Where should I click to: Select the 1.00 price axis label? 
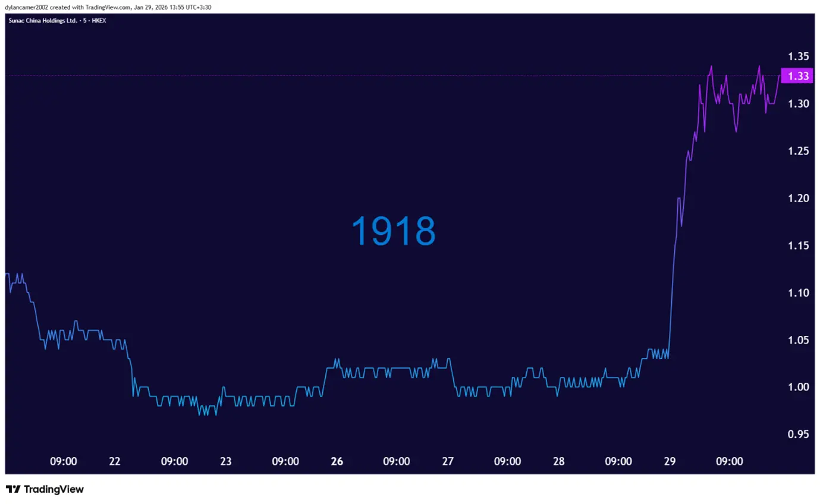(x=797, y=387)
